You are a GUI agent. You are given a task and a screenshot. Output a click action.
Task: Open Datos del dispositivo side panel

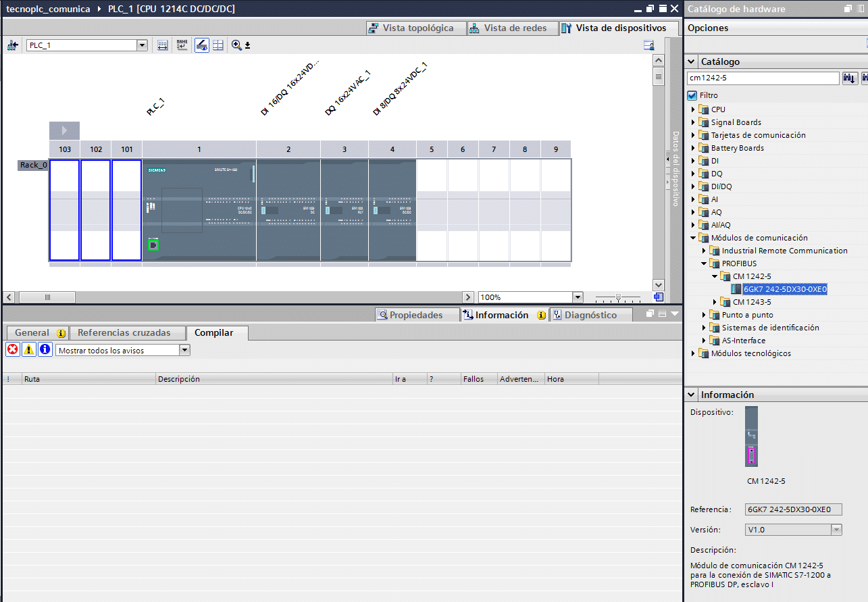click(x=674, y=169)
